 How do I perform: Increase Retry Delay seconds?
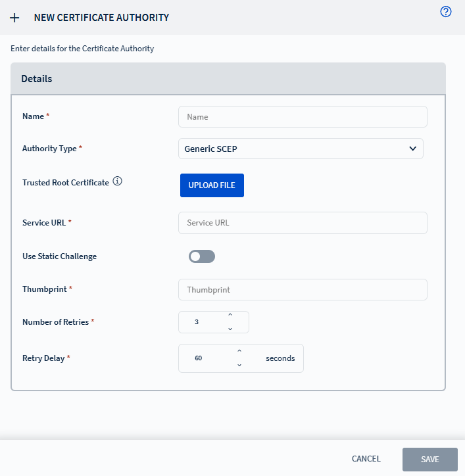(239, 351)
